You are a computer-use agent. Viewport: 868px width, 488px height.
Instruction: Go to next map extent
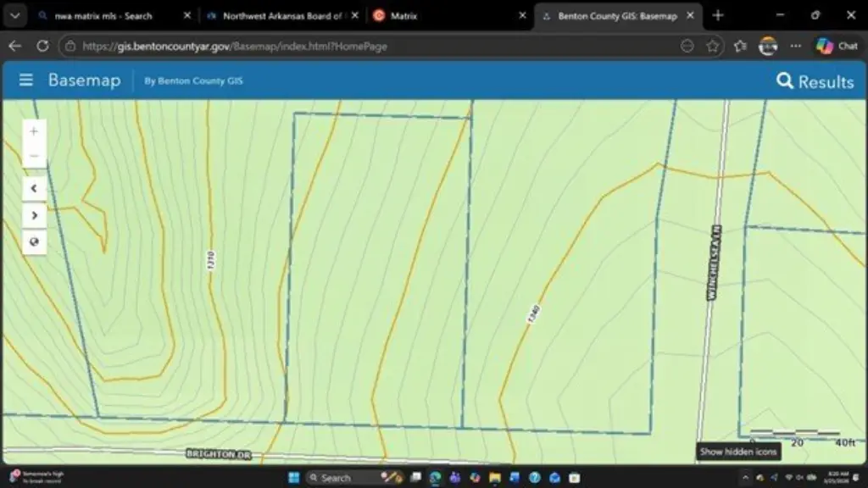(34, 215)
